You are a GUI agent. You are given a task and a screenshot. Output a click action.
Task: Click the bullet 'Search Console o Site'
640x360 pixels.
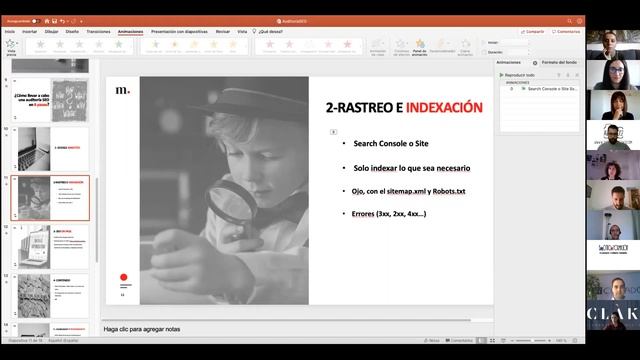[x=391, y=143]
